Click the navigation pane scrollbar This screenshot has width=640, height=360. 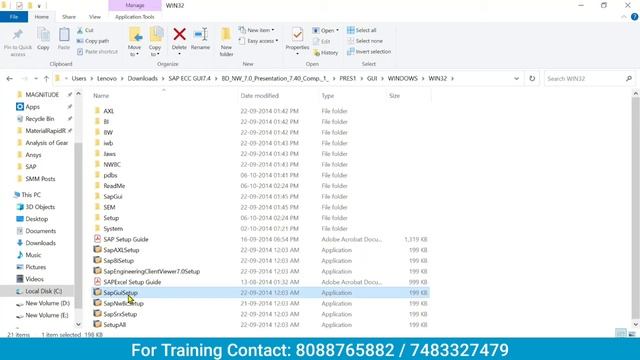click(x=78, y=224)
